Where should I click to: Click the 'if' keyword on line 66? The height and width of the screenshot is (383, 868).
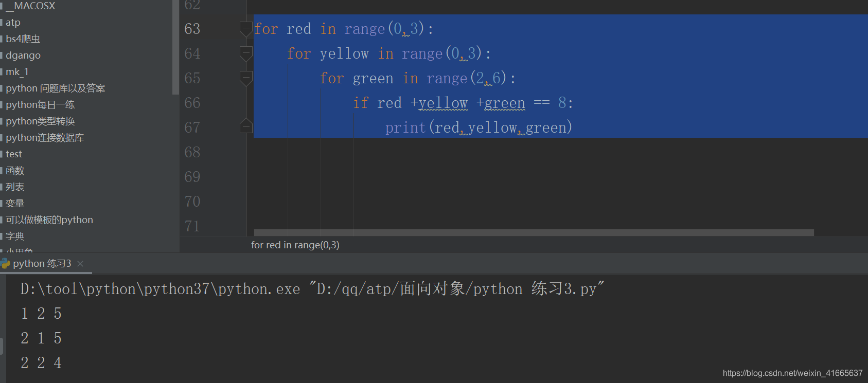coord(361,103)
